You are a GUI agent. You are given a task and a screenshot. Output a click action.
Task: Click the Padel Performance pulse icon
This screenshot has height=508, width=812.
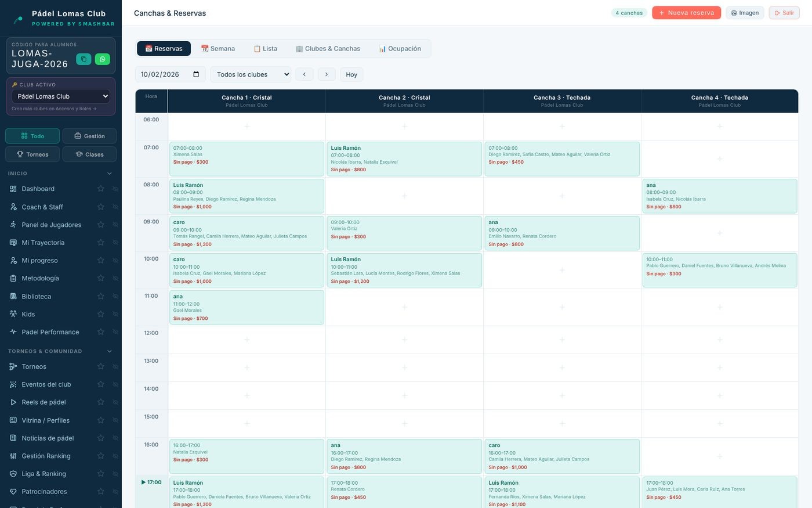(x=13, y=332)
